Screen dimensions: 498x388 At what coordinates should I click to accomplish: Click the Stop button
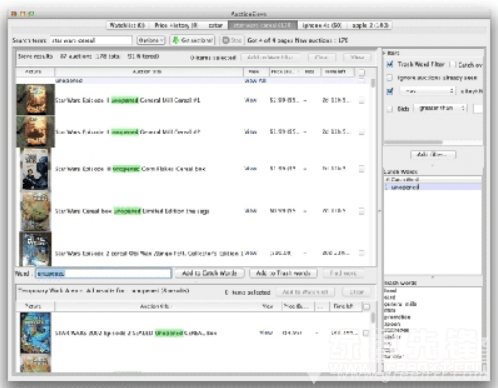coord(232,40)
